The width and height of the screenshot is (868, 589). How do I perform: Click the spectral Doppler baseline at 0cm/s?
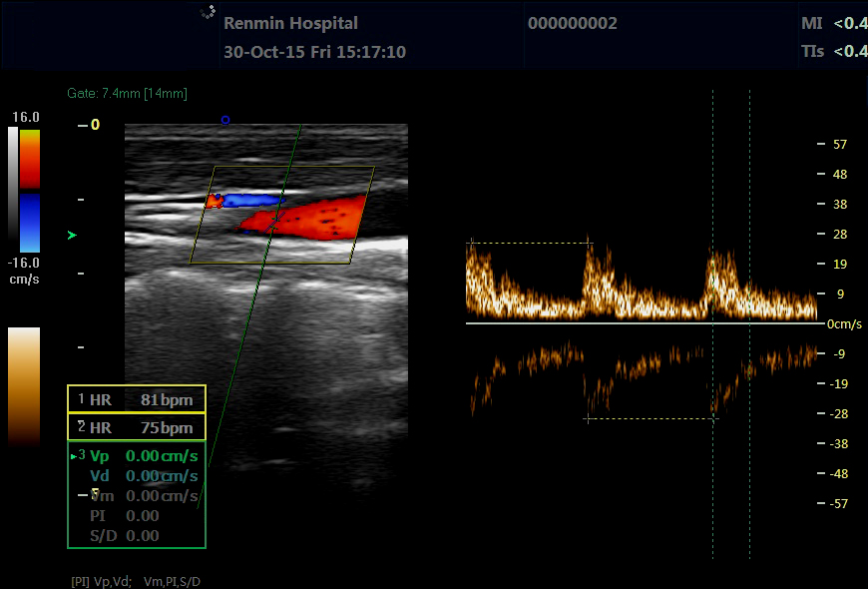639,323
